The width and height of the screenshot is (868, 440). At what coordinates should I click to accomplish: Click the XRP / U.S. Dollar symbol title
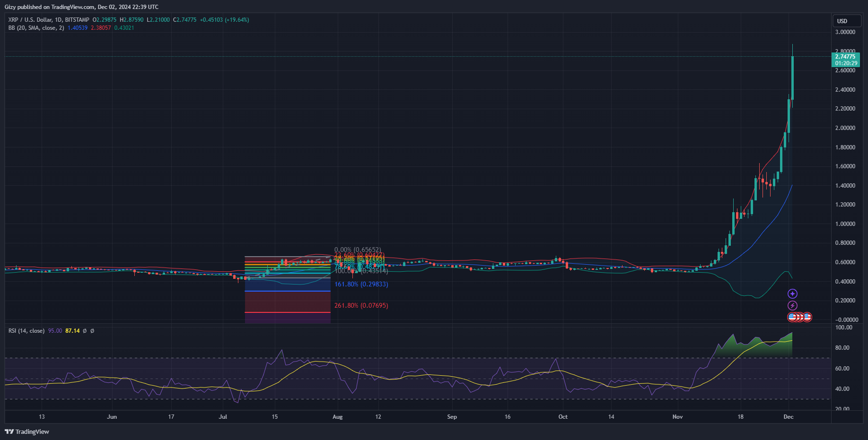tap(49, 20)
